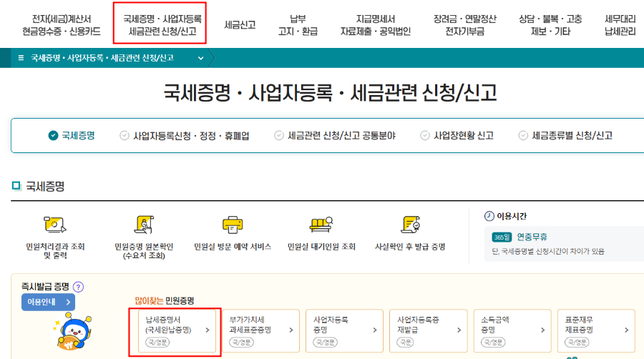Click the 365일 badge

(502, 237)
